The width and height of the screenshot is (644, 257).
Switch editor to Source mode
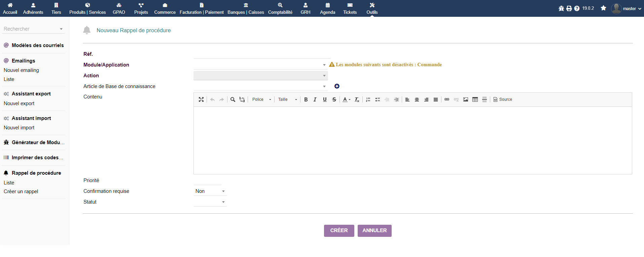(503, 99)
